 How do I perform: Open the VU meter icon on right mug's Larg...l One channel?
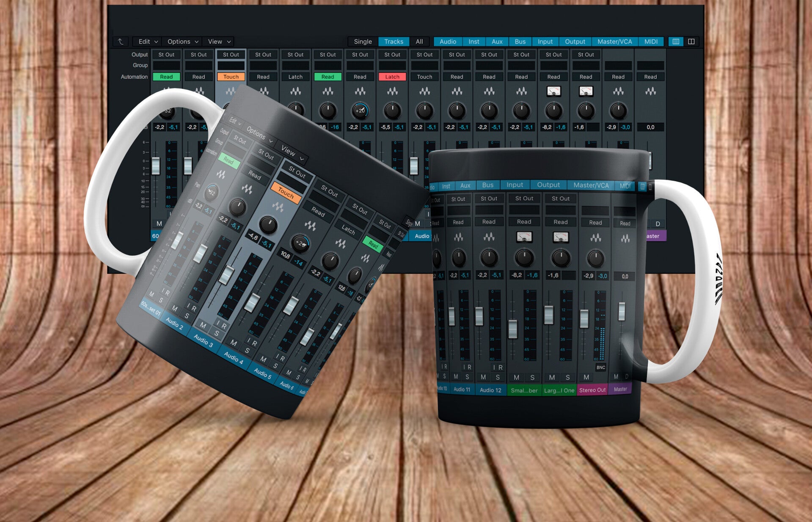pyautogui.click(x=561, y=237)
